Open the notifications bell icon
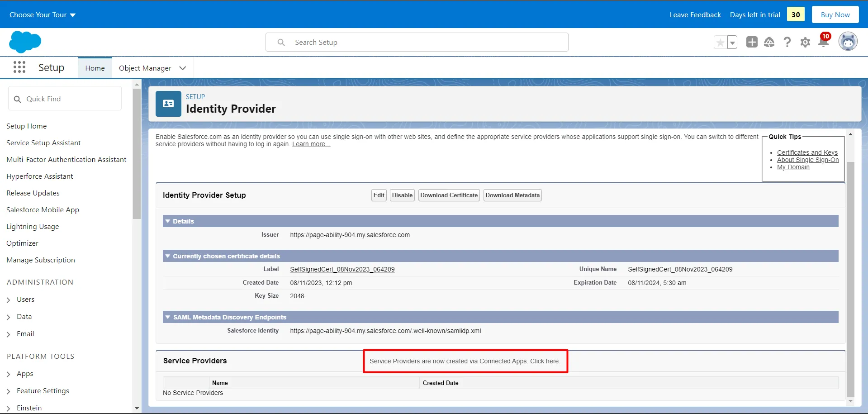 (824, 42)
